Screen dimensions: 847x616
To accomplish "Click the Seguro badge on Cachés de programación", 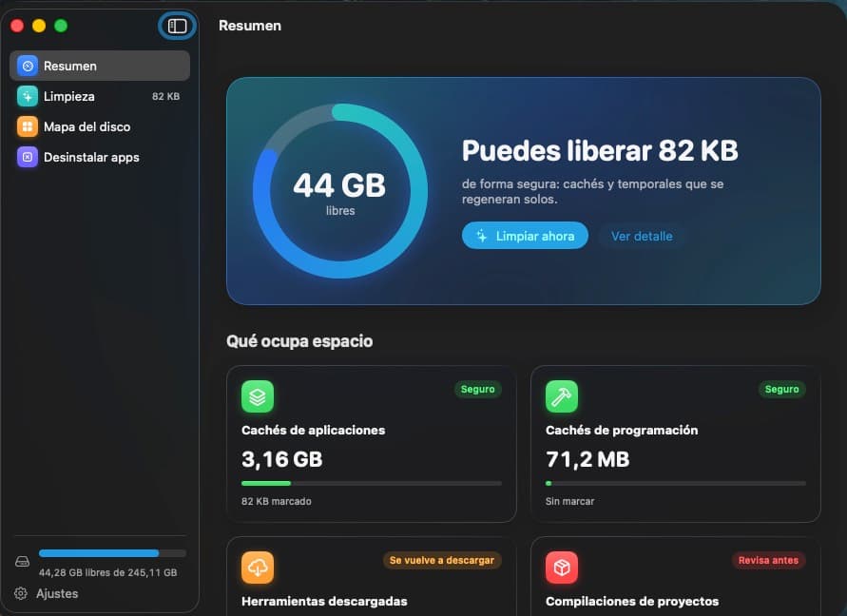I will click(781, 389).
